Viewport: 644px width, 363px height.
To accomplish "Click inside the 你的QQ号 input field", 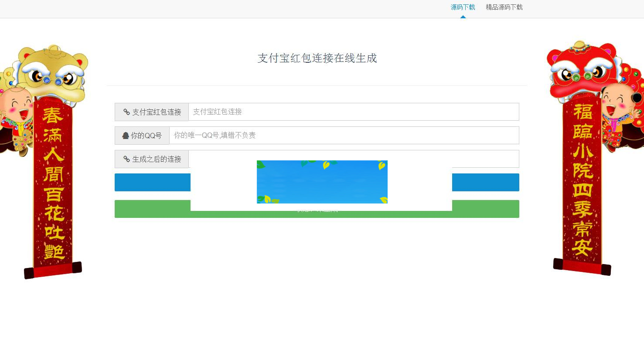I will 344,136.
